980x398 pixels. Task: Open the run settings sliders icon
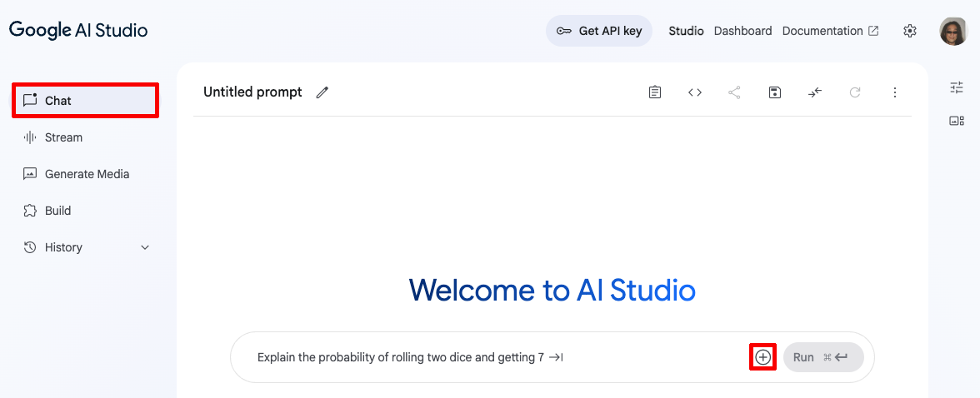click(956, 87)
